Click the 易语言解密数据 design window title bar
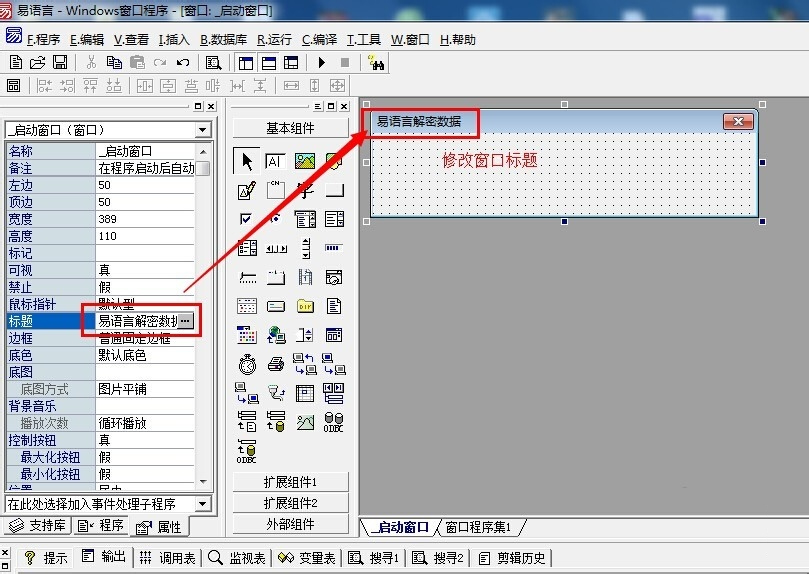Image resolution: width=809 pixels, height=574 pixels. [x=564, y=122]
